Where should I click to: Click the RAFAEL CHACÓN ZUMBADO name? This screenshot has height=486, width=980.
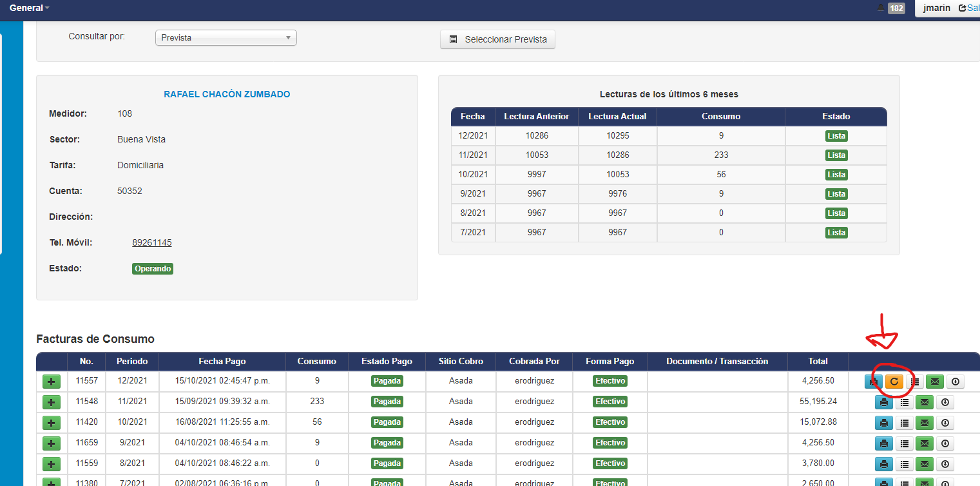click(x=227, y=94)
